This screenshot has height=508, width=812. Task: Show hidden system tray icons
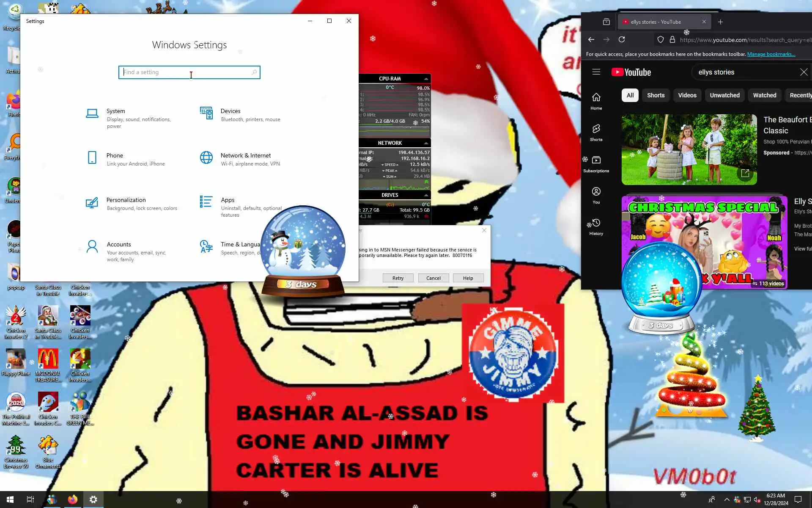[727, 500]
